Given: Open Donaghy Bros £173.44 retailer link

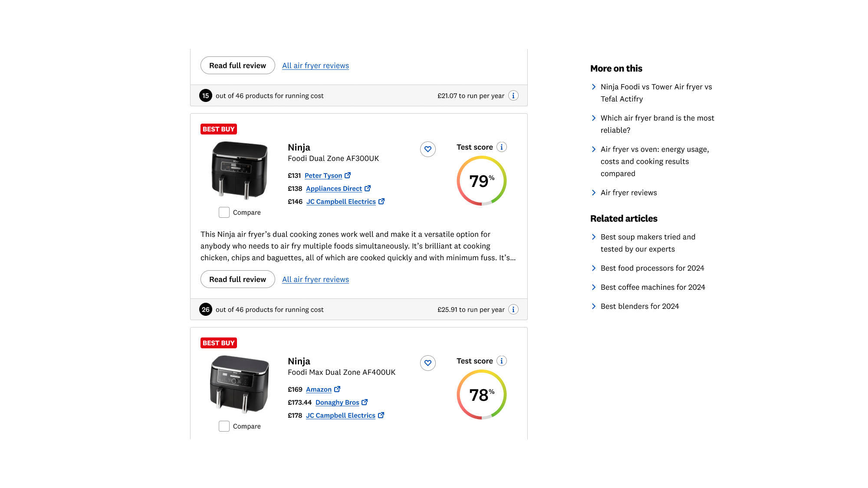Looking at the screenshot, I should [337, 403].
